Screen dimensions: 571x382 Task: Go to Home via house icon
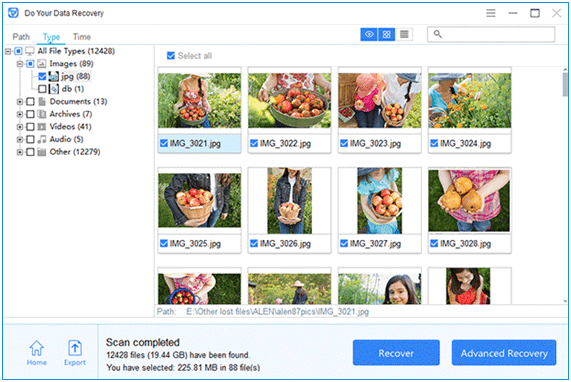37,348
